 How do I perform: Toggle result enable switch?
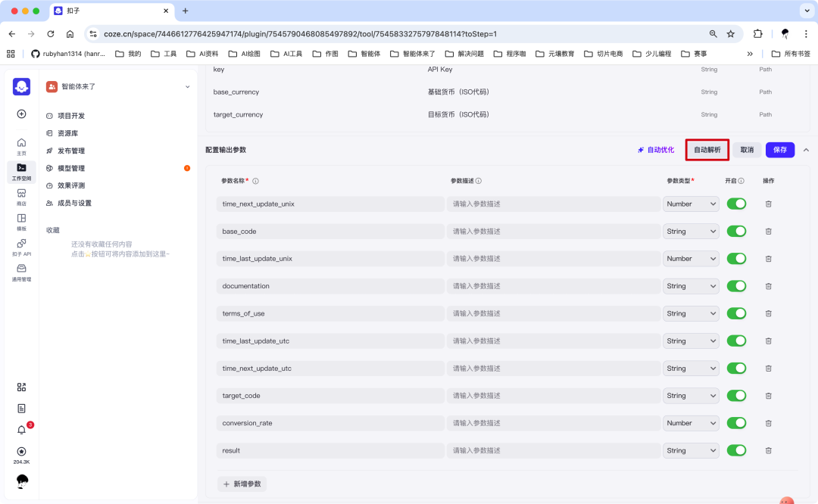737,450
